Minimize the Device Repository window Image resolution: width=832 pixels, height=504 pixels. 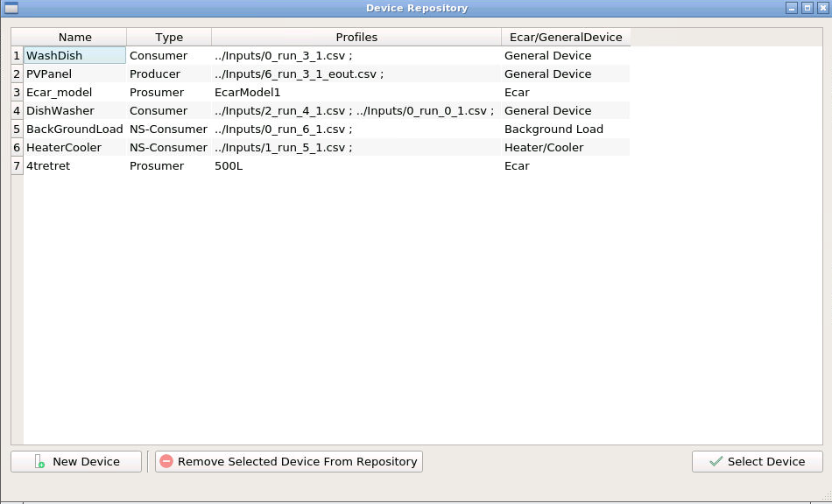pyautogui.click(x=791, y=8)
